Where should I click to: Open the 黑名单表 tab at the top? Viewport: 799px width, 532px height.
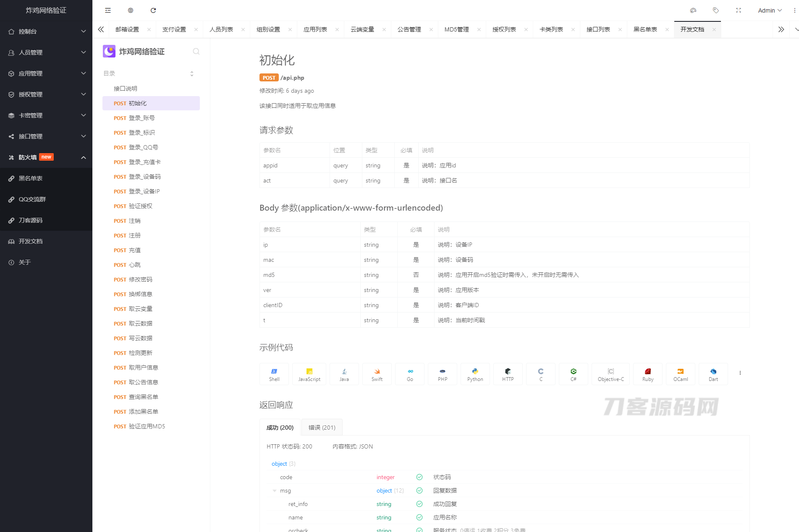(x=647, y=29)
